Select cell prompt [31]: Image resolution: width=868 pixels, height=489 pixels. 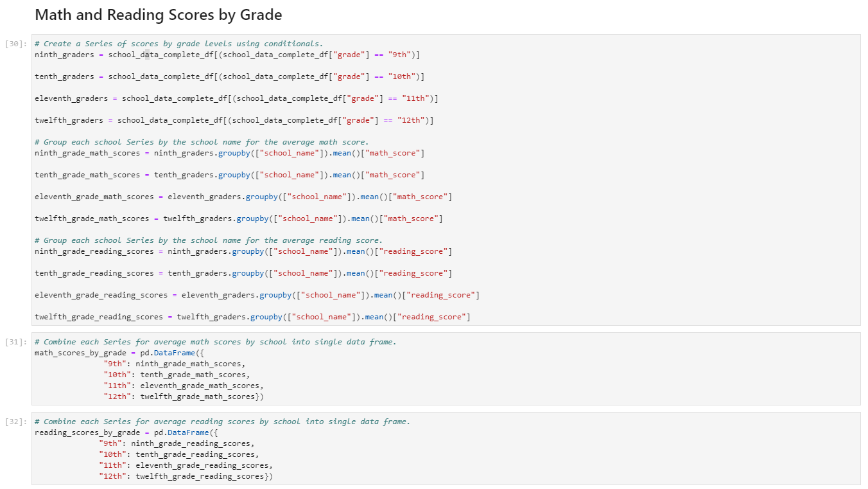[x=16, y=342]
